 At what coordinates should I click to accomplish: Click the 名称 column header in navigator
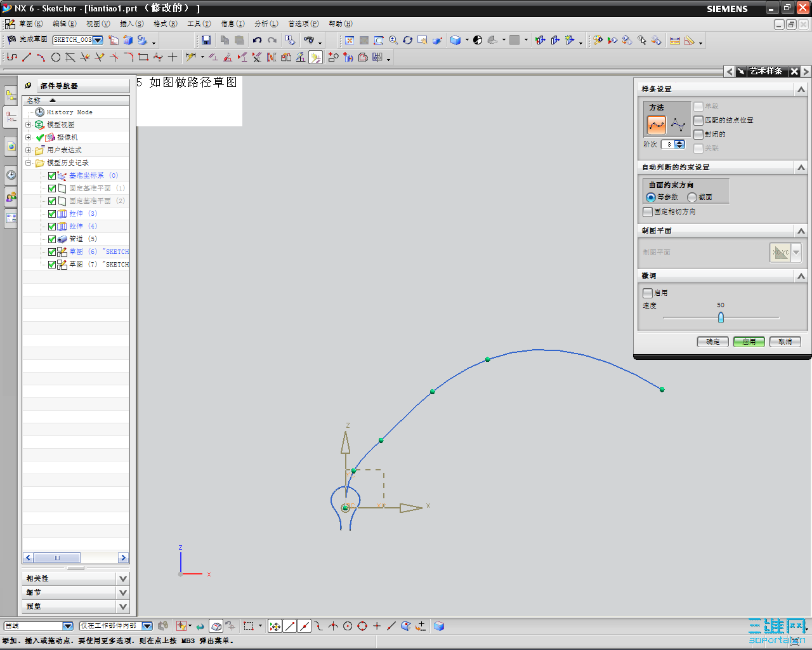(x=76, y=100)
